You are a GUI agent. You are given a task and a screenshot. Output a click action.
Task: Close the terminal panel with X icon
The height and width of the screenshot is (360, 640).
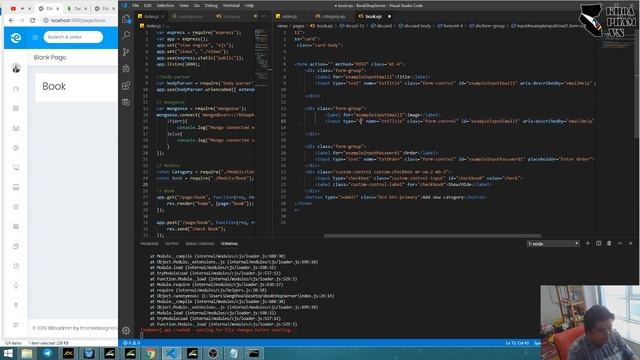click(x=630, y=243)
